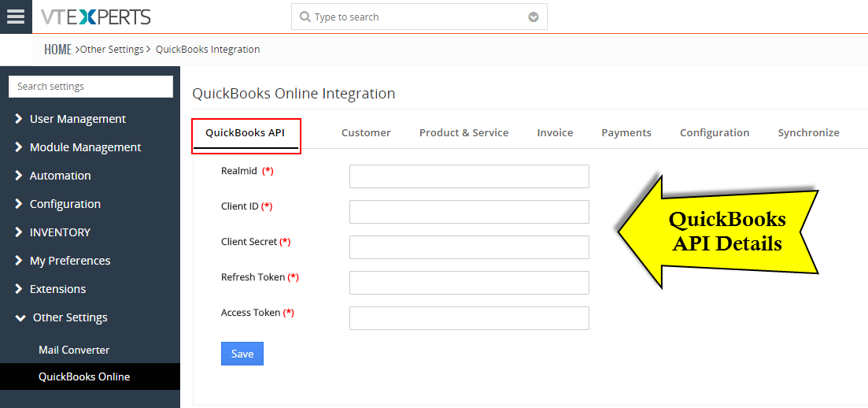Click the search magnifier icon

[x=305, y=17]
